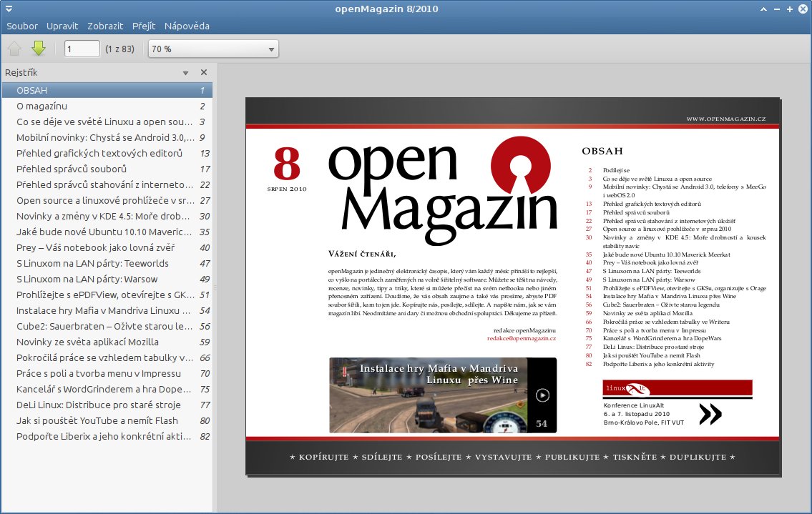
Task: Select 'S Linuxom na LAN párty: Warsow' entry
Action: [x=87, y=280]
